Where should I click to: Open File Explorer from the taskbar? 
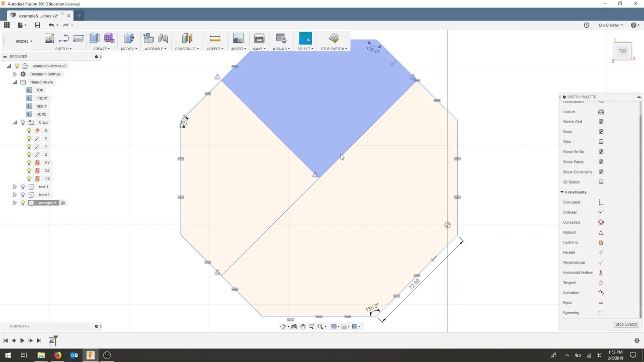[41, 355]
